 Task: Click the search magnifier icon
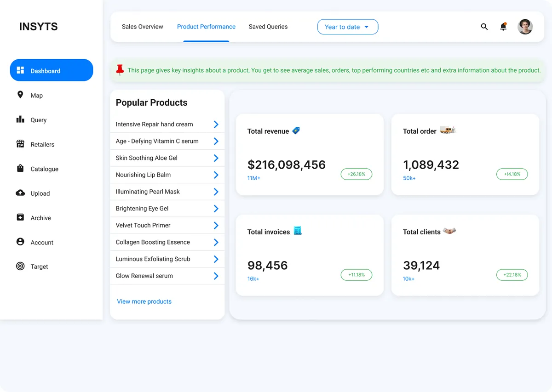[484, 27]
